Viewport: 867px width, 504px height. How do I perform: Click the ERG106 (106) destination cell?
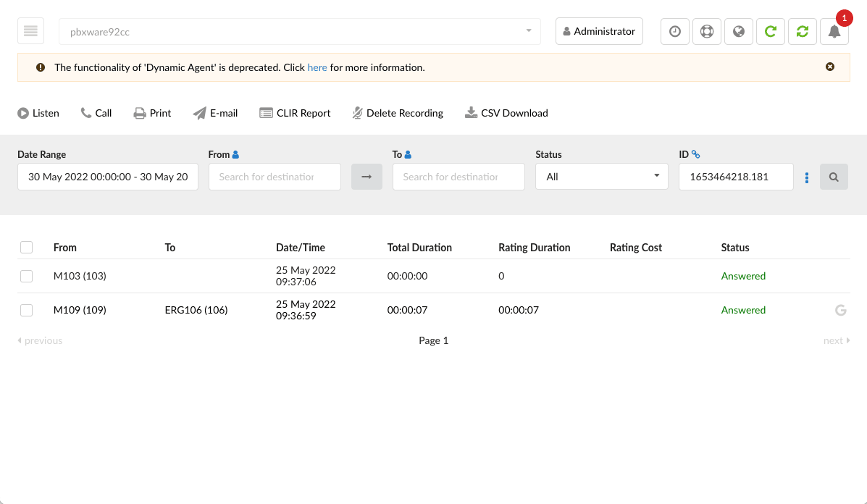[196, 310]
